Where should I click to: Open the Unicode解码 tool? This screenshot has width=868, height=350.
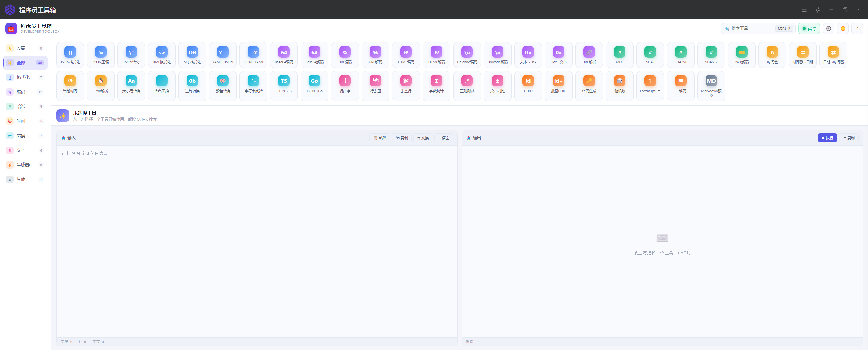pyautogui.click(x=498, y=55)
